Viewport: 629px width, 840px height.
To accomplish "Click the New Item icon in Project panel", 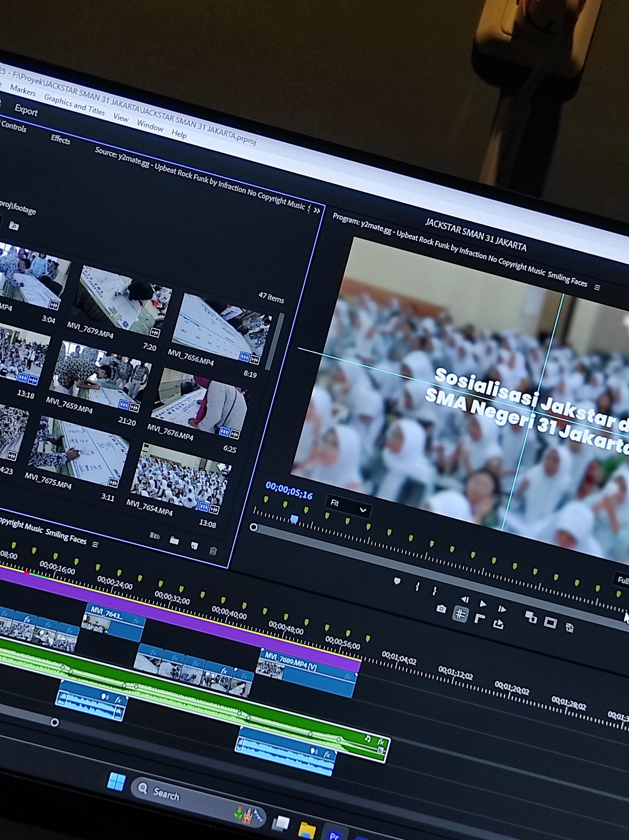I will pos(194,546).
